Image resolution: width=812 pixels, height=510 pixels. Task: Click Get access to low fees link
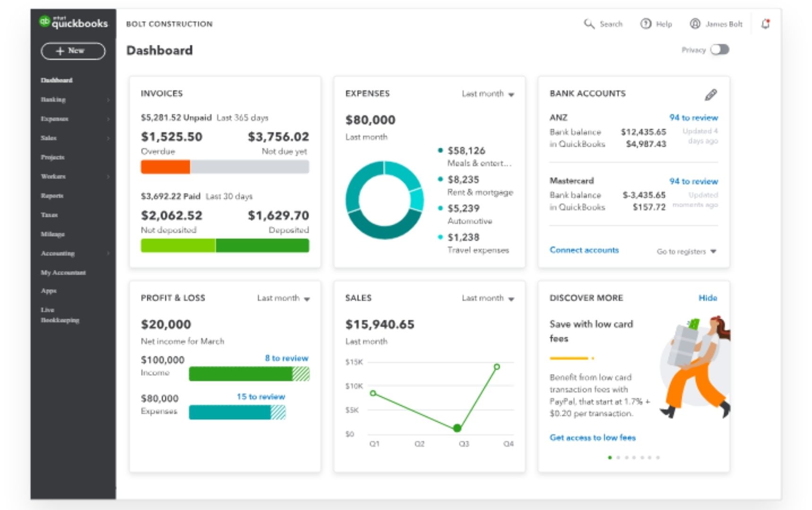(x=592, y=438)
